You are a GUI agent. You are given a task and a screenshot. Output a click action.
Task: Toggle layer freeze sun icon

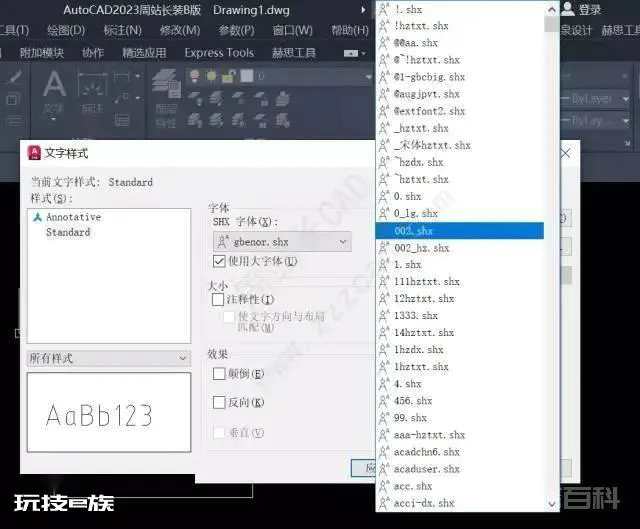pyautogui.click(x=211, y=76)
